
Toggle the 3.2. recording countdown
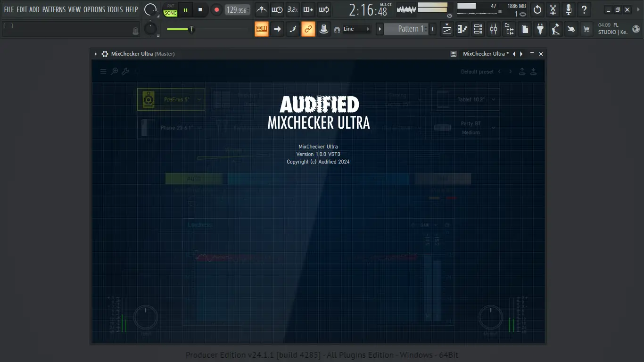292,9
